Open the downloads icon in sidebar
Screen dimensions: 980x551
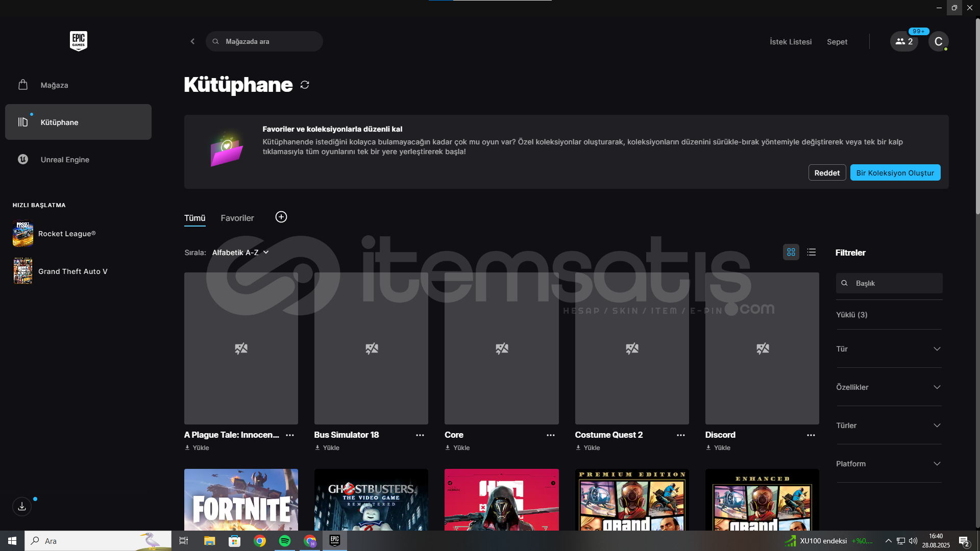(x=22, y=507)
